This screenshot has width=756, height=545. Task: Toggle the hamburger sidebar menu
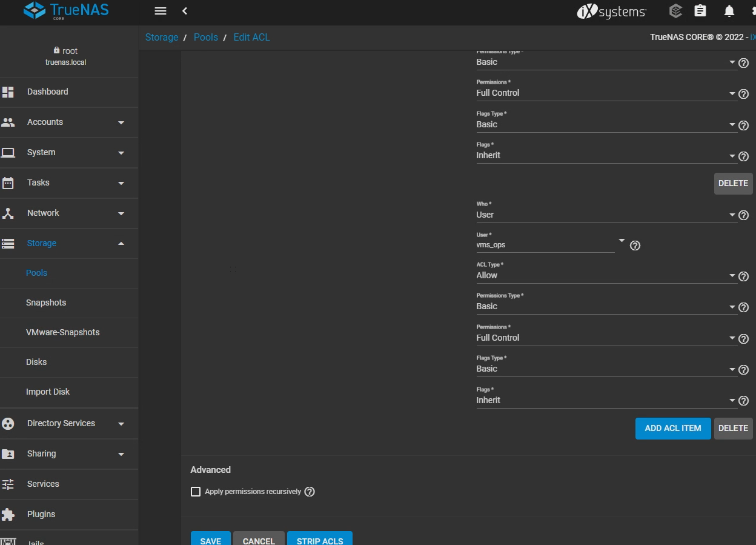(x=161, y=11)
